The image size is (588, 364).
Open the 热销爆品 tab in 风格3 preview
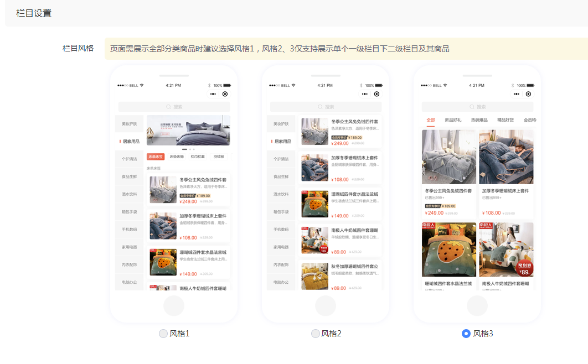point(479,120)
